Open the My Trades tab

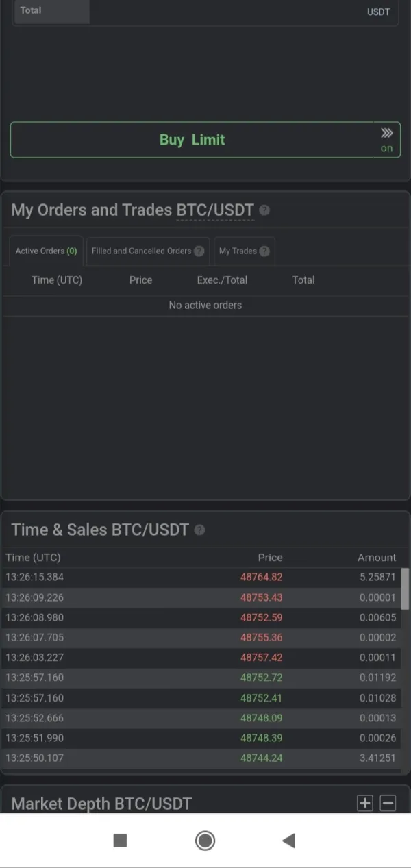[238, 251]
